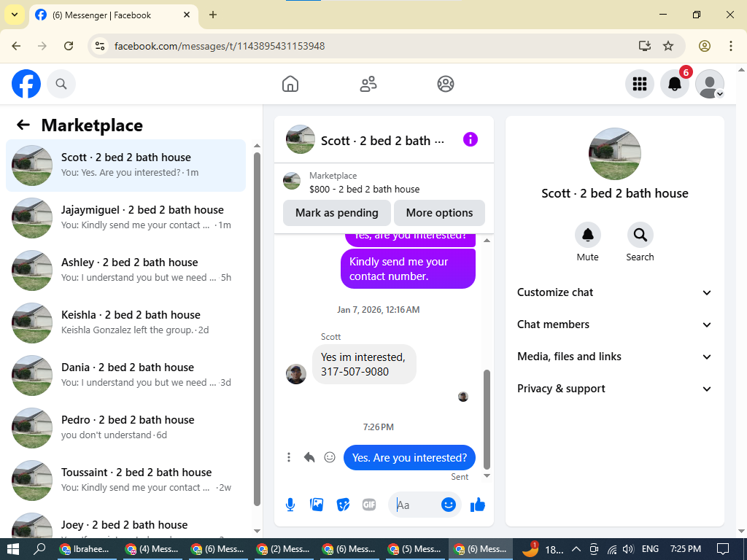
Task: Open the nine-dot Menu grid icon
Action: click(x=639, y=84)
